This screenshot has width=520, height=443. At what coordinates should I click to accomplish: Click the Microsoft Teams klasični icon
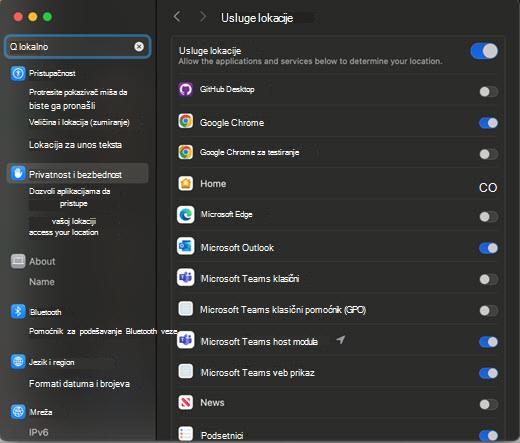tap(186, 277)
